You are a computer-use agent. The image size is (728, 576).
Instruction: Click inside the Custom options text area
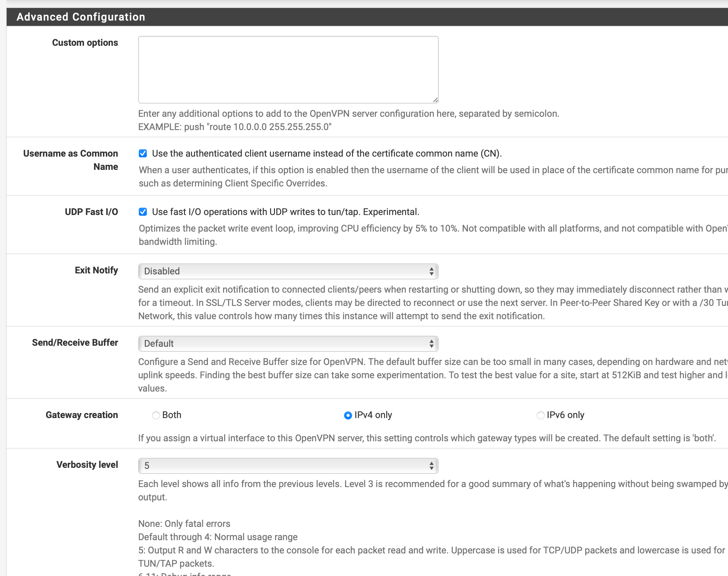288,69
